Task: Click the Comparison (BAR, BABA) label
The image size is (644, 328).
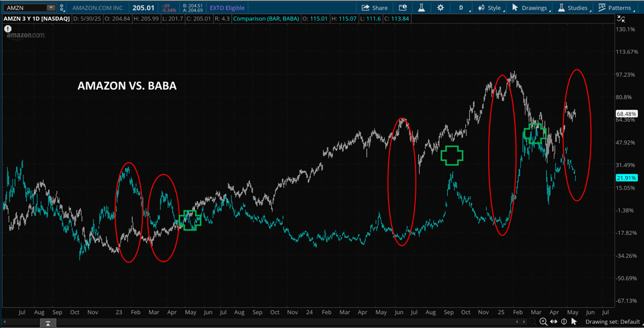Action: (266, 18)
